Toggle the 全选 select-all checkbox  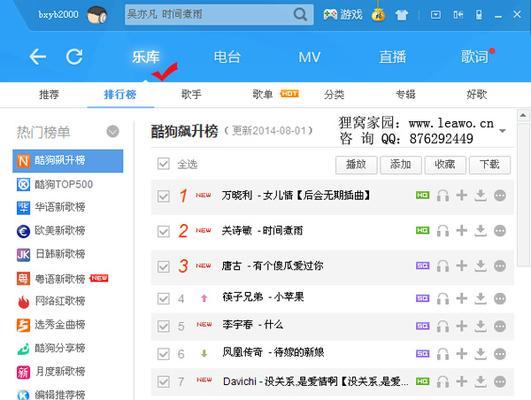click(163, 164)
